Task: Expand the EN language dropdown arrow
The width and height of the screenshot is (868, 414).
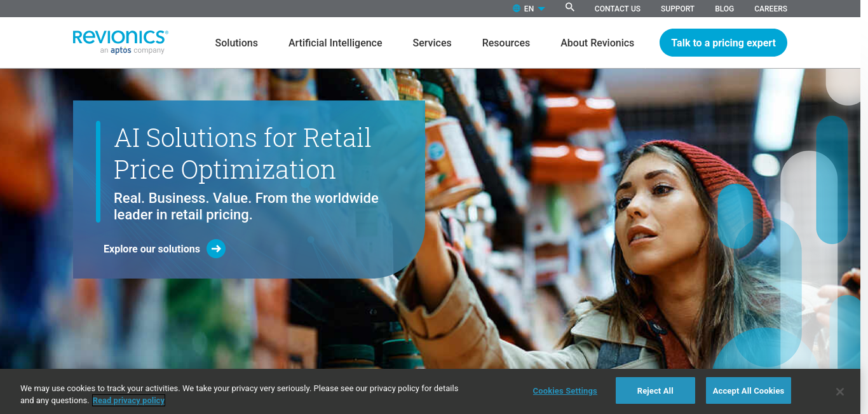Action: click(541, 9)
